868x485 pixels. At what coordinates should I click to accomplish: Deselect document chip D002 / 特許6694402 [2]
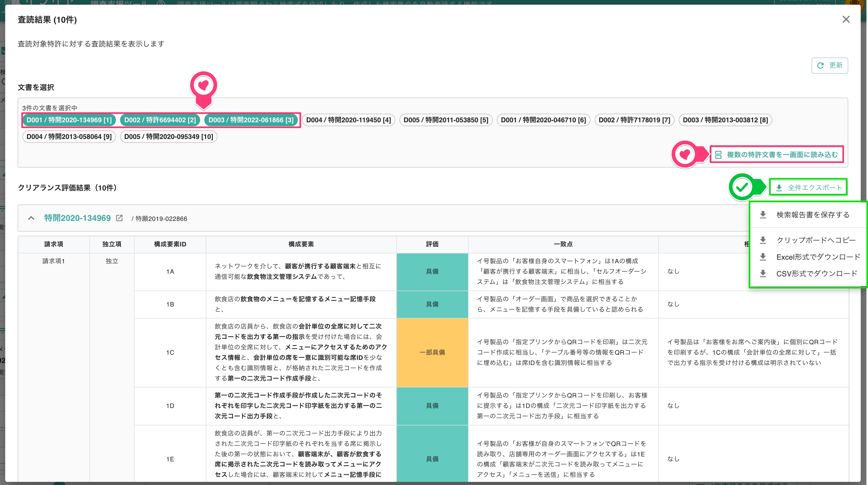tap(160, 120)
